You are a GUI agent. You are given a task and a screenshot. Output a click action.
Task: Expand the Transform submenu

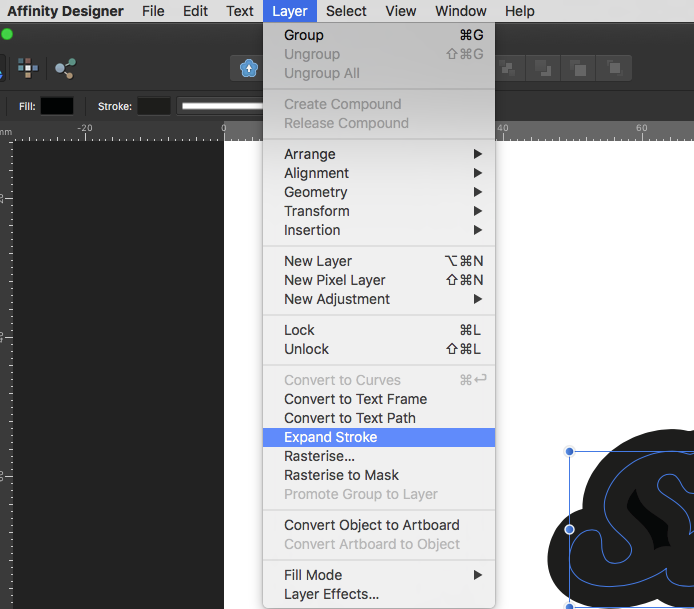(x=379, y=211)
